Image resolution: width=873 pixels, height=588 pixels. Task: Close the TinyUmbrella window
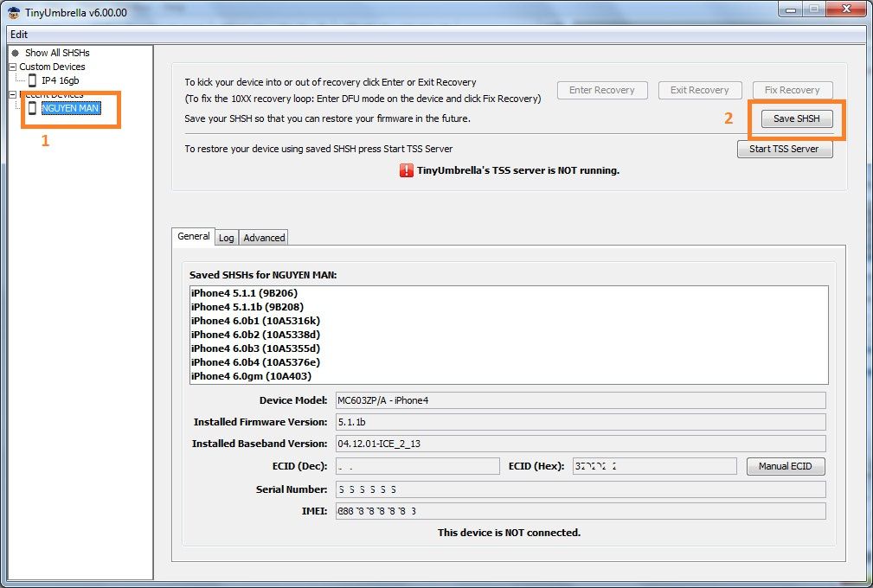(846, 10)
